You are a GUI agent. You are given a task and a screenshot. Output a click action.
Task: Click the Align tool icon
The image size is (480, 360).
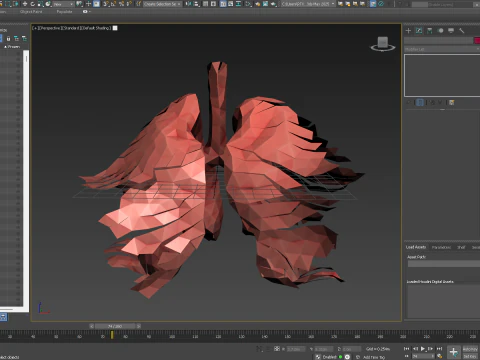point(196,4)
